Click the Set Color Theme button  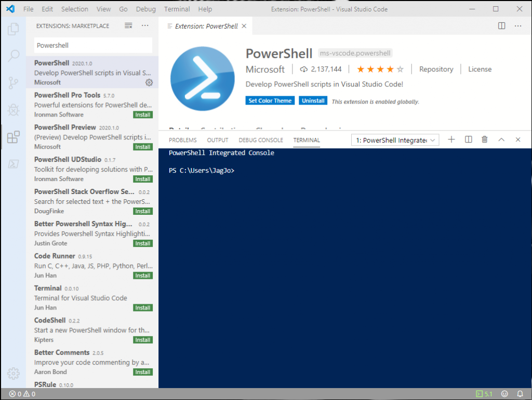[270, 101]
